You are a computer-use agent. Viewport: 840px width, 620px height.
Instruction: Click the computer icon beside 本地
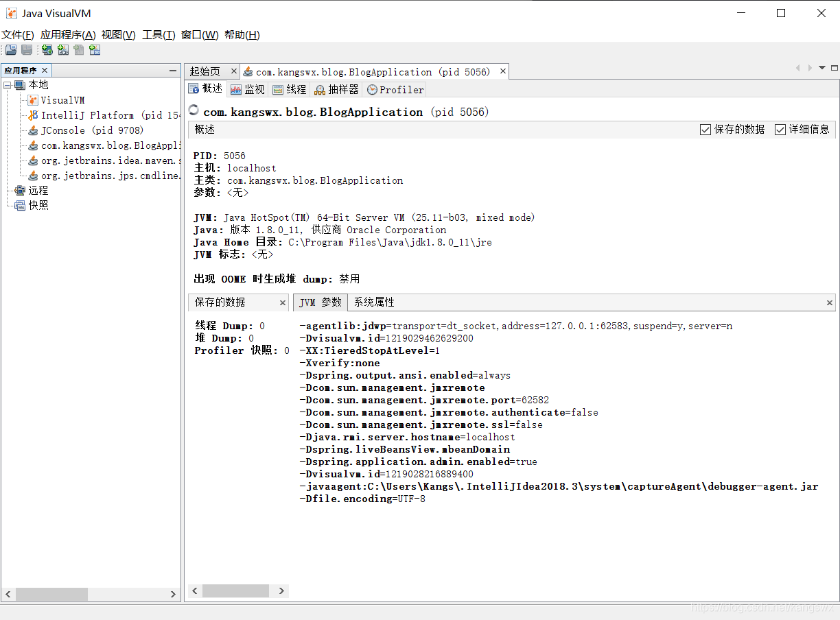point(20,85)
